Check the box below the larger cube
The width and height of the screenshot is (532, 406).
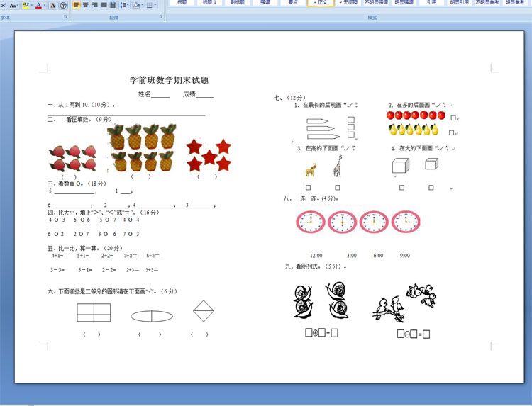[x=401, y=187]
